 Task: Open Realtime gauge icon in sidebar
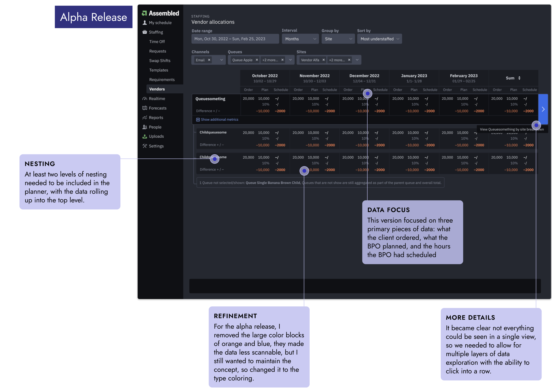click(x=145, y=99)
